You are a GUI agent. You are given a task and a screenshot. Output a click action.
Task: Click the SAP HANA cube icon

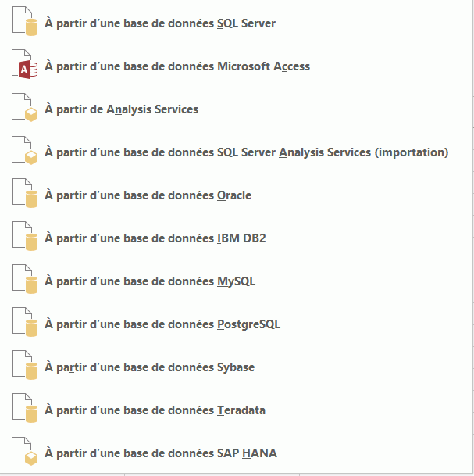[25, 453]
